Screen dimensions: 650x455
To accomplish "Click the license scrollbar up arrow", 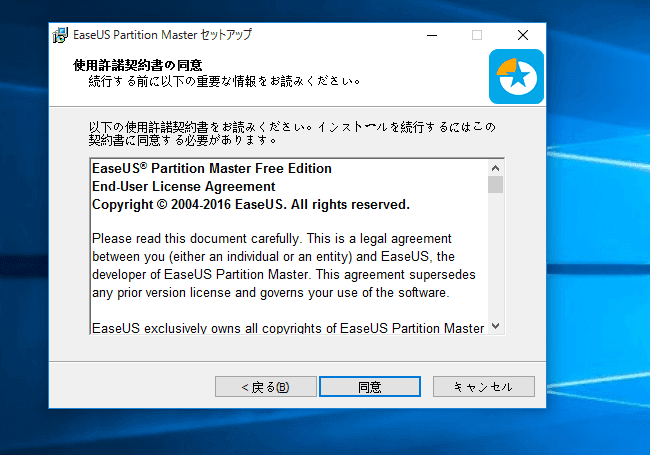I will [x=495, y=168].
